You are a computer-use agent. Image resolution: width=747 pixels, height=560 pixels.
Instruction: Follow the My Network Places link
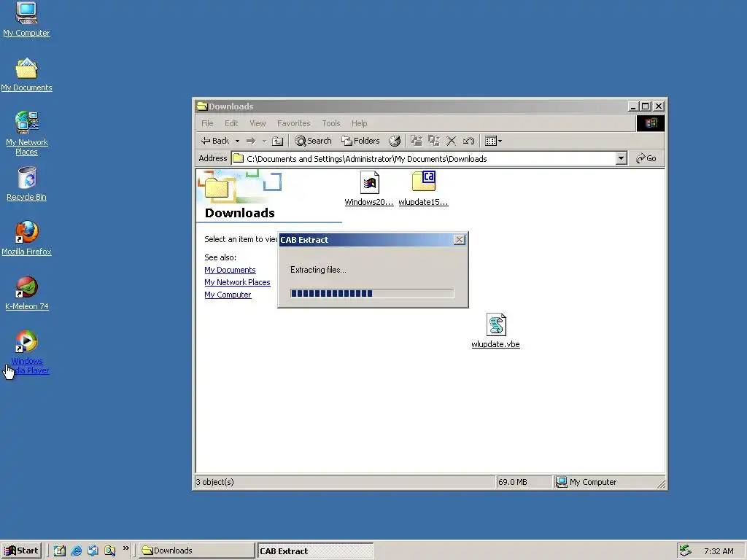click(237, 282)
